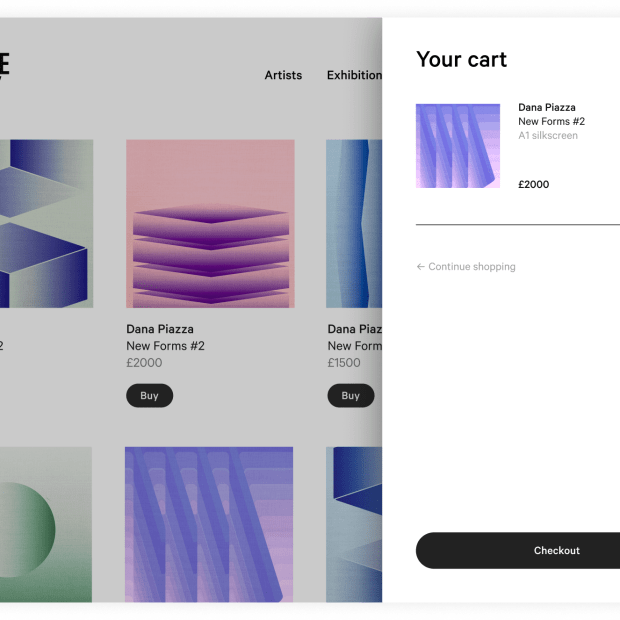Click the partially visible site logo
The height and width of the screenshot is (620, 620).
(x=4, y=66)
